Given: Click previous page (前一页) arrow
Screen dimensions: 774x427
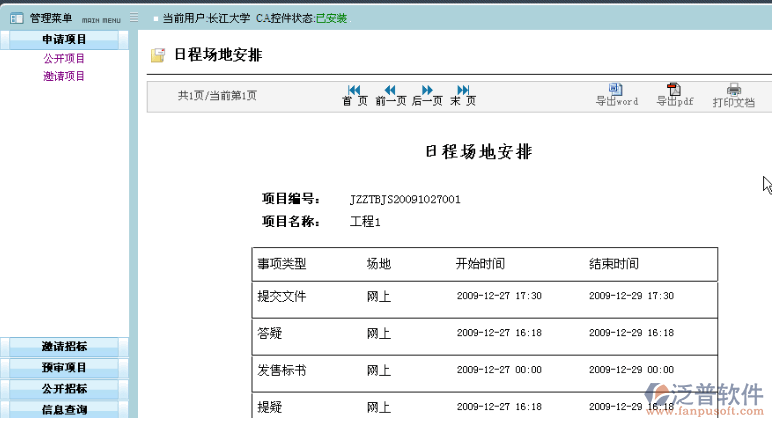Looking at the screenshot, I should pos(390,90).
